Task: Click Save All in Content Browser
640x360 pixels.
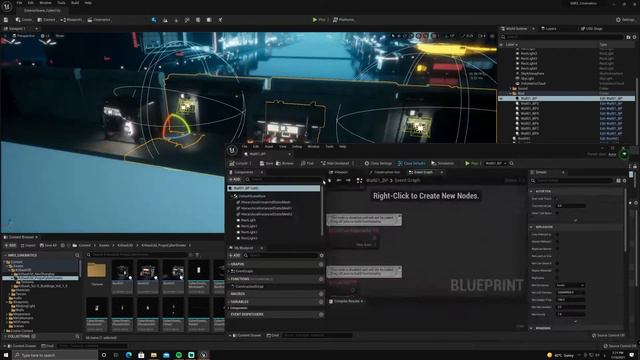Action: (48, 245)
